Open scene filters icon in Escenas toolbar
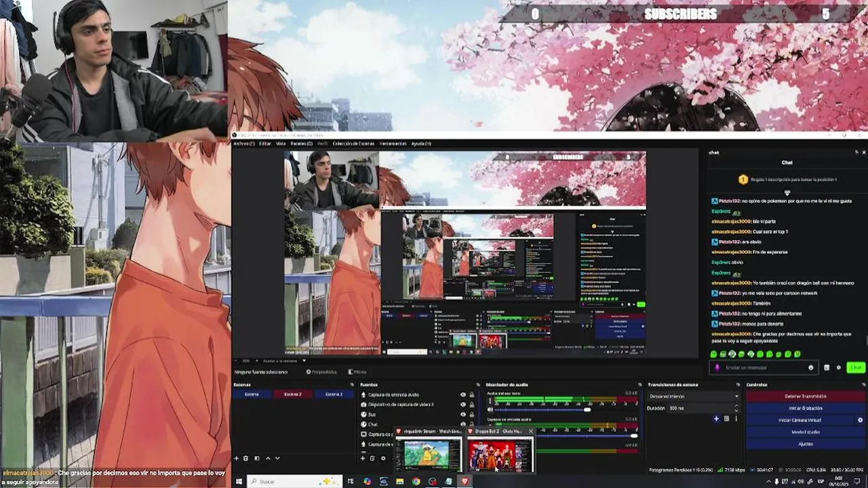 click(x=257, y=458)
